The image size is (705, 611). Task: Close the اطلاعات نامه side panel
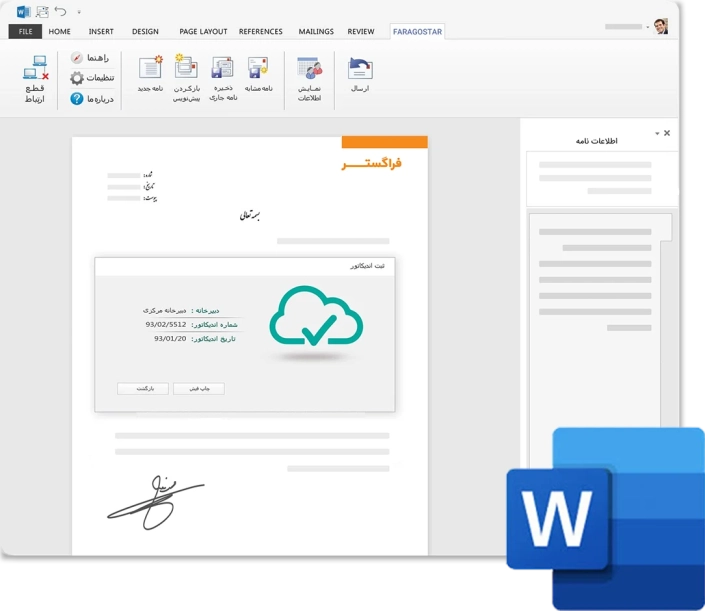tap(667, 133)
